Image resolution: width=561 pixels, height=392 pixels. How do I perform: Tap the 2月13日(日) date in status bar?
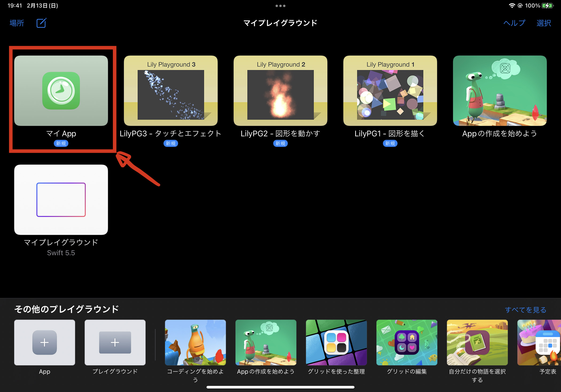[x=43, y=6]
